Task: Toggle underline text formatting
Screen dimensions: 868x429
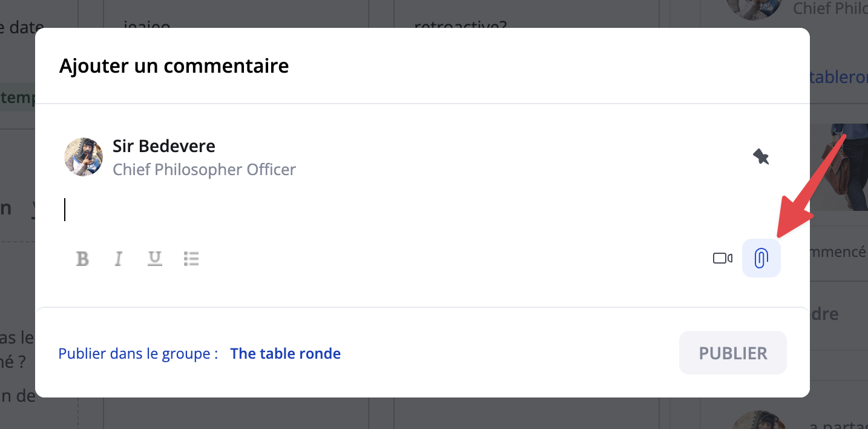Action: [x=155, y=259]
